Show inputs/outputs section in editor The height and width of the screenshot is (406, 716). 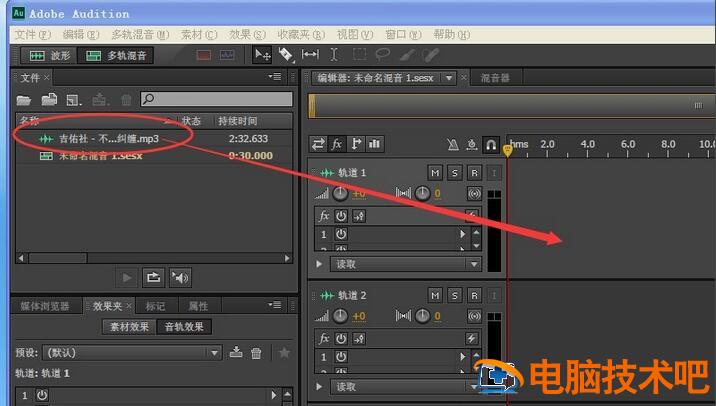pyautogui.click(x=318, y=144)
